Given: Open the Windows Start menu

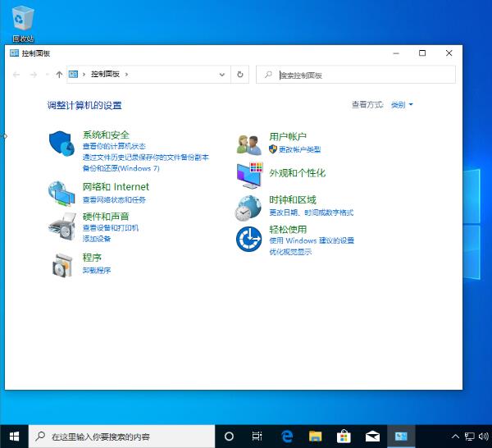Looking at the screenshot, I should click(x=14, y=437).
